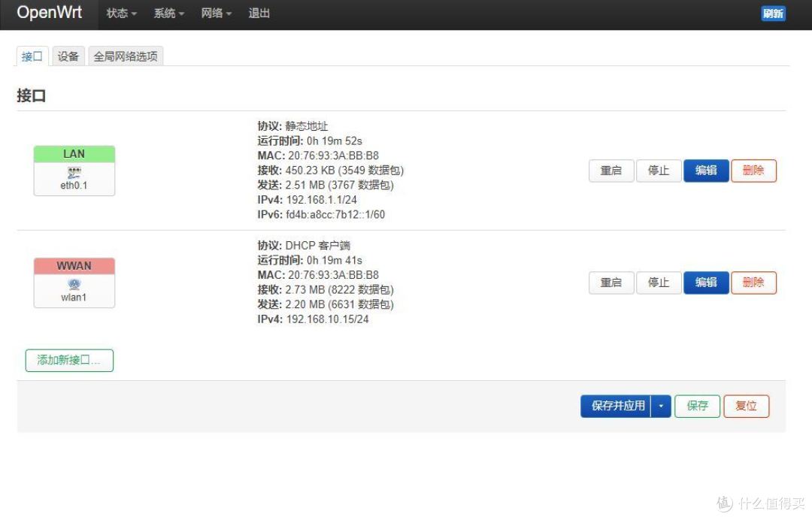
Task: Restart the LAN interface with 重启
Action: point(611,171)
